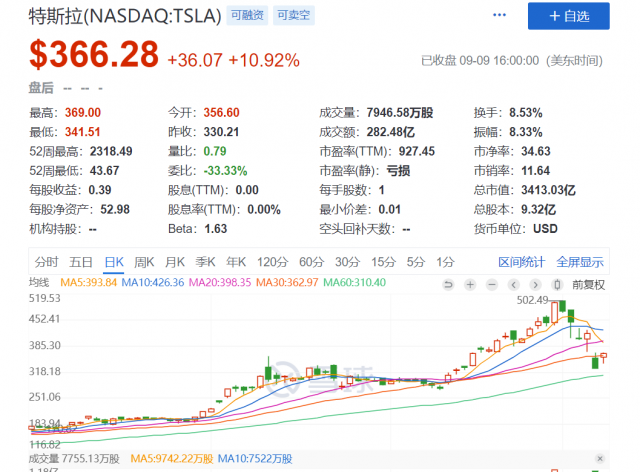Click the Beta value 1.63
Viewport: 640px width, 472px height.
pos(215,229)
